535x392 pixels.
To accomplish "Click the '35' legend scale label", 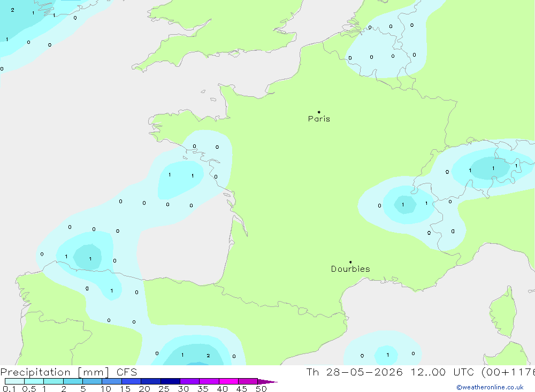I will [203, 389].
